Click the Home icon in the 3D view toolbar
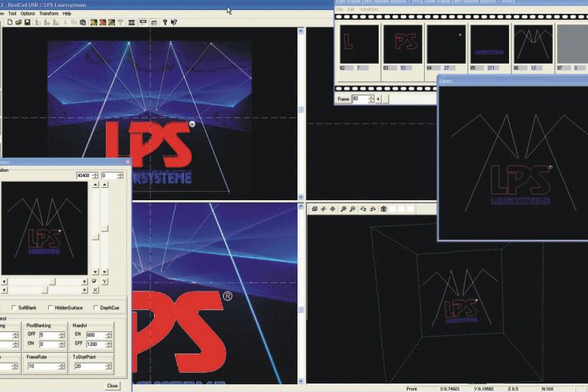The height and width of the screenshot is (392, 588). pos(383,209)
